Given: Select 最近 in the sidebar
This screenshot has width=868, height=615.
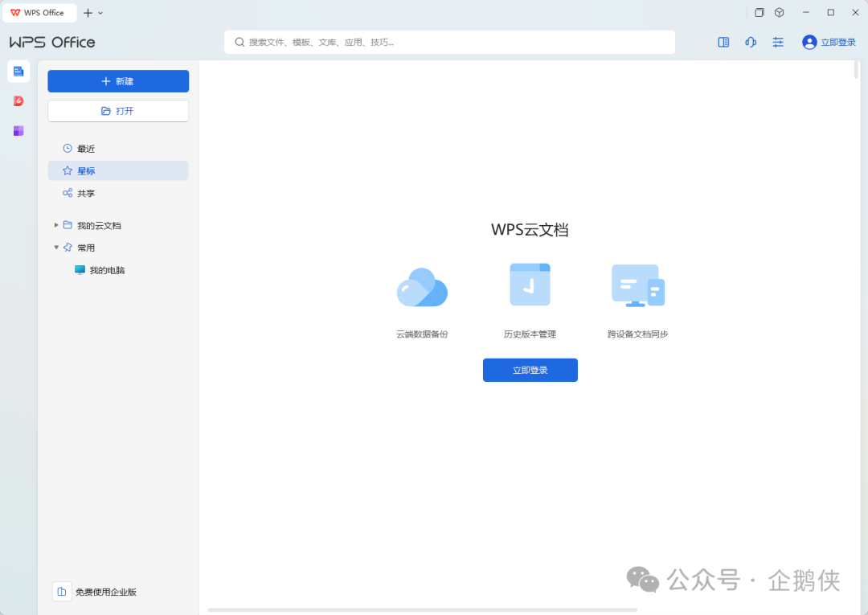Looking at the screenshot, I should tap(86, 149).
